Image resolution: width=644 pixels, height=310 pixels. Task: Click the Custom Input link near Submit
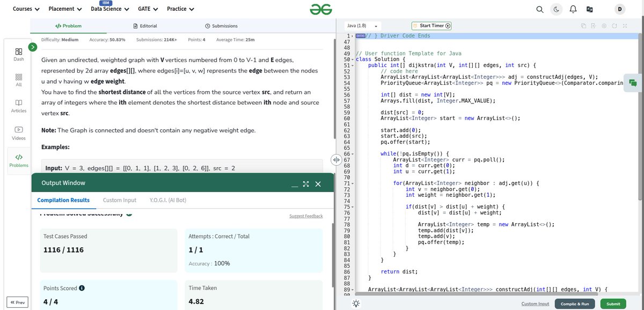pyautogui.click(x=535, y=304)
